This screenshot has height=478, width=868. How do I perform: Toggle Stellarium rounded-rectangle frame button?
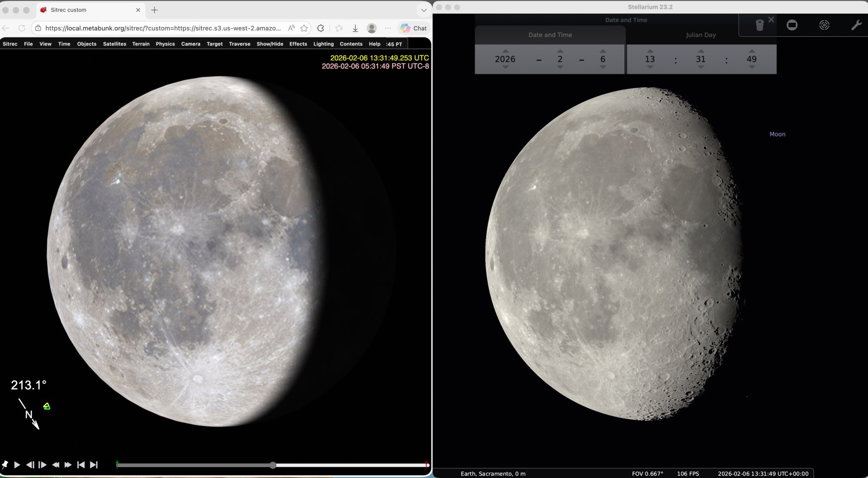[792, 25]
